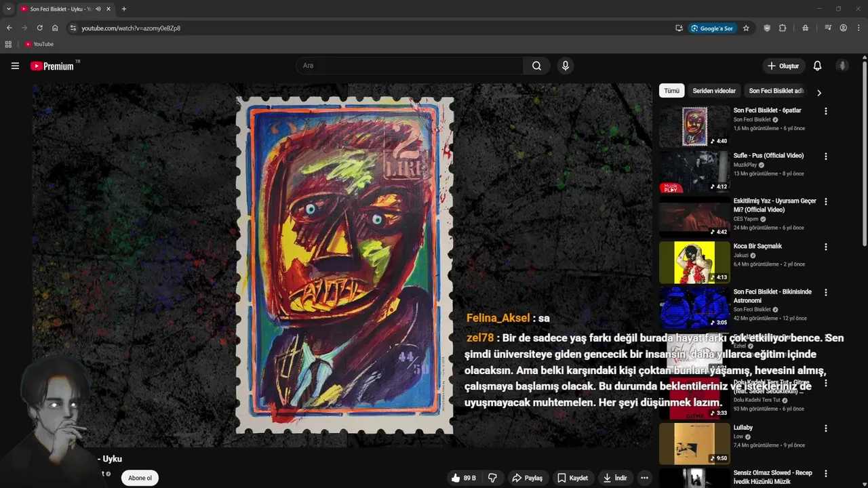The height and width of the screenshot is (488, 868).
Task: Switch to the Son Feci Bisiklet - Uyku tab
Action: coord(60,9)
